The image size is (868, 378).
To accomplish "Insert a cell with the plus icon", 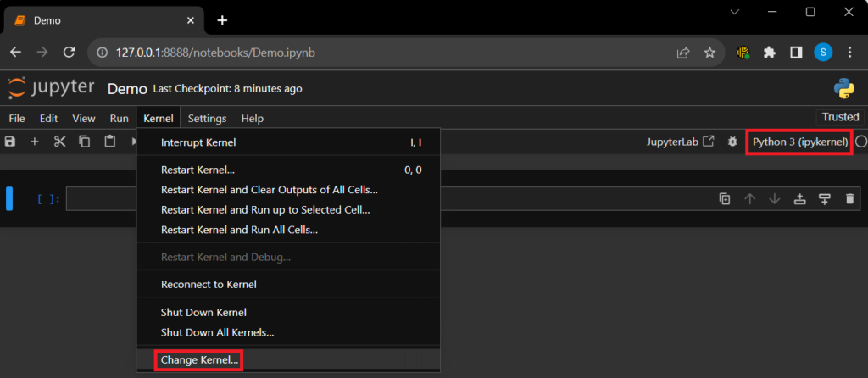I will click(35, 142).
